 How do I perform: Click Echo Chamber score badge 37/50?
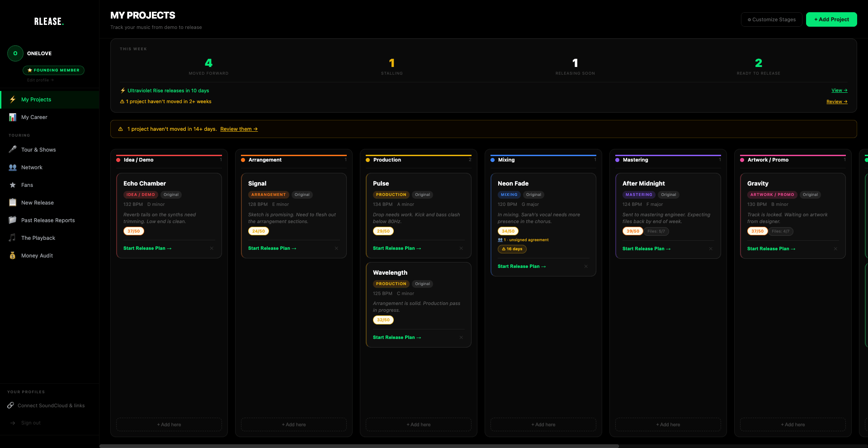(x=134, y=231)
